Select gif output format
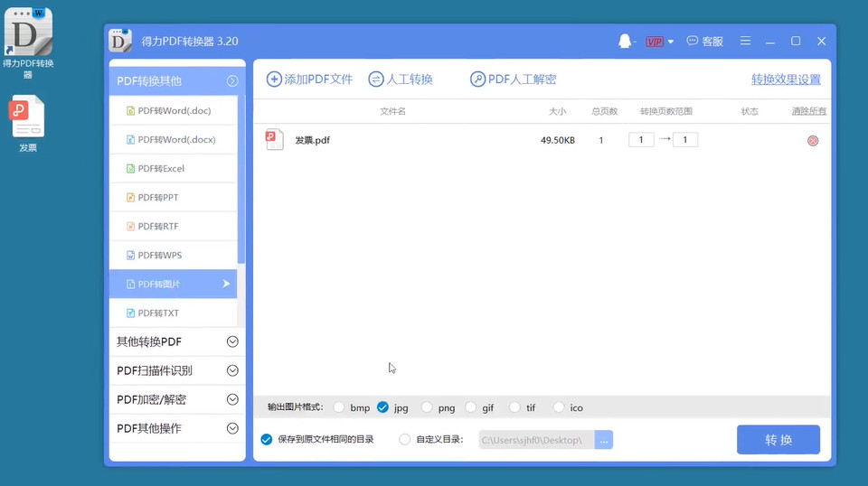The width and height of the screenshot is (868, 486). 470,407
